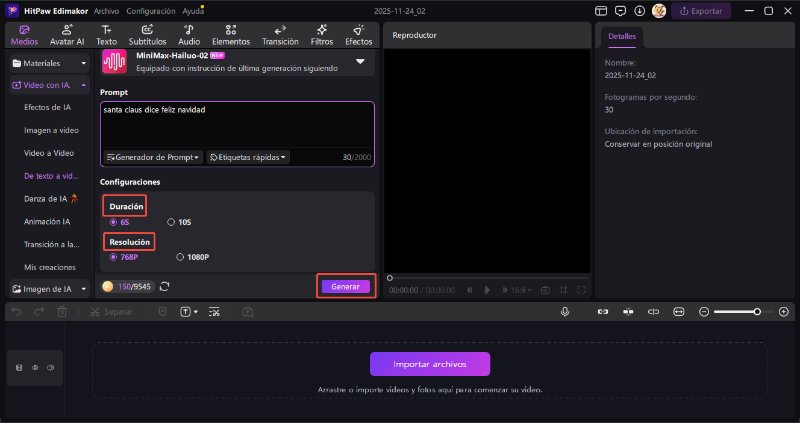Viewport: 800px width, 423px height.
Task: Click the timeline zoom slider handle
Action: tap(757, 312)
